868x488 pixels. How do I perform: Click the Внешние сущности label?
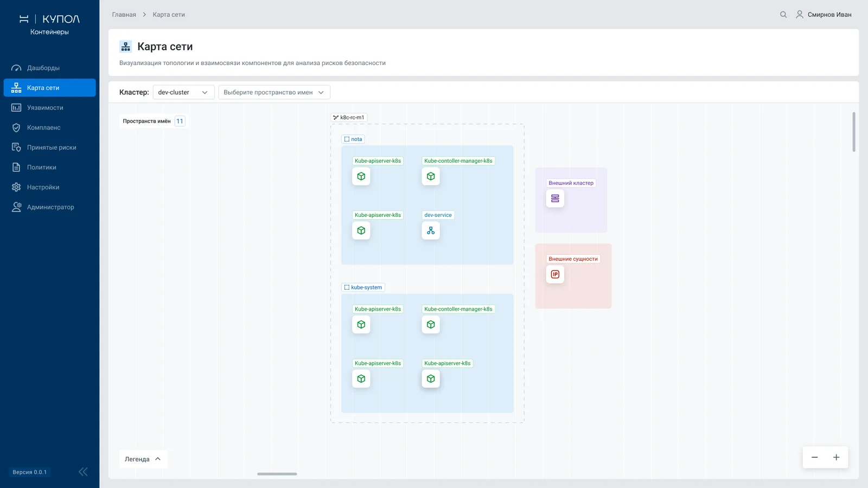(x=573, y=259)
